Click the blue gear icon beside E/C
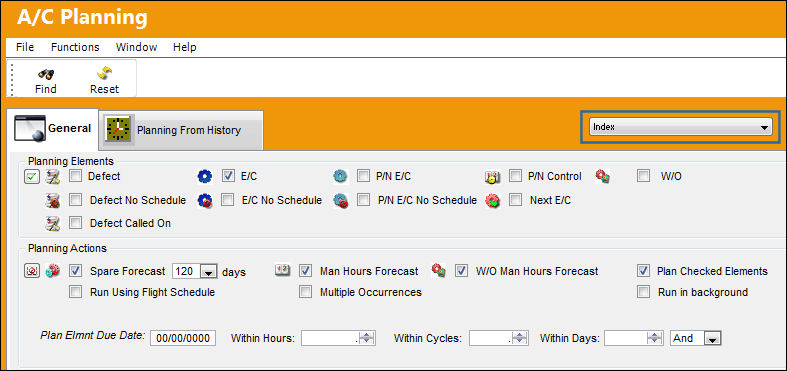Image resolution: width=787 pixels, height=371 pixels. pyautogui.click(x=205, y=176)
